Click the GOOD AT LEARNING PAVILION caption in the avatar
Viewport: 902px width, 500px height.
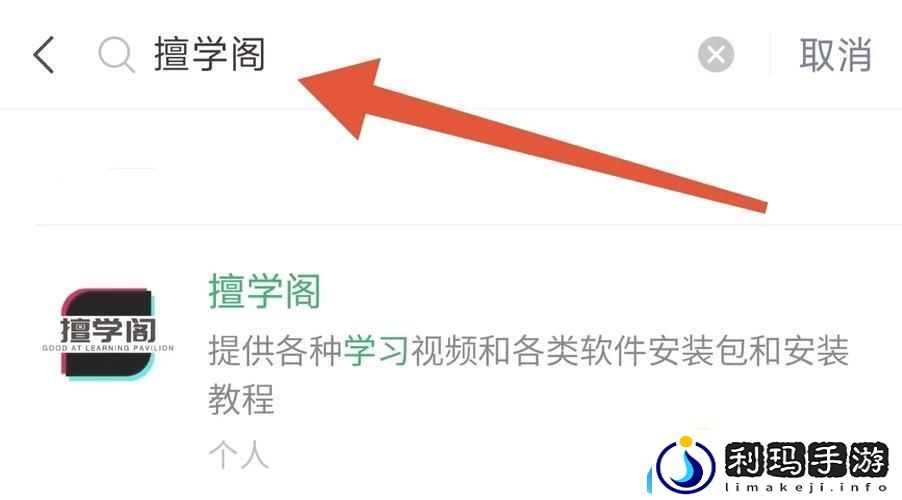point(108,348)
